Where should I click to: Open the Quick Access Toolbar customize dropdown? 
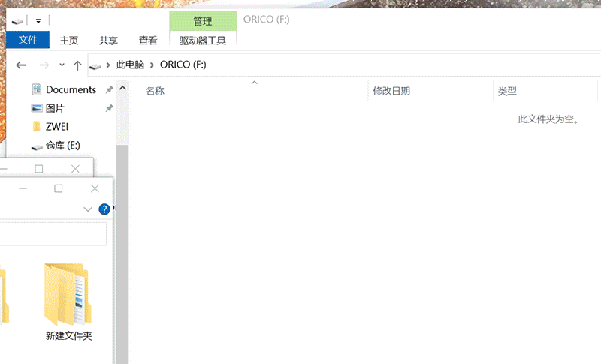coord(38,21)
